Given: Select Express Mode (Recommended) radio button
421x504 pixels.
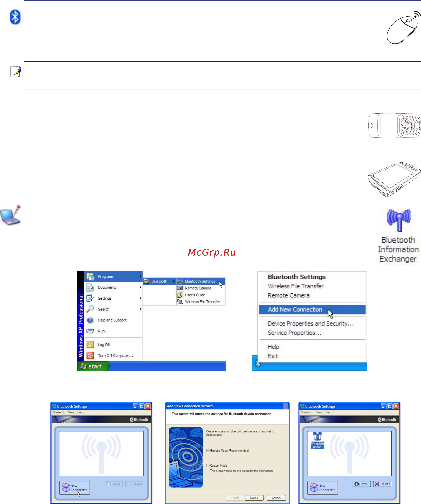Looking at the screenshot, I should (x=208, y=451).
